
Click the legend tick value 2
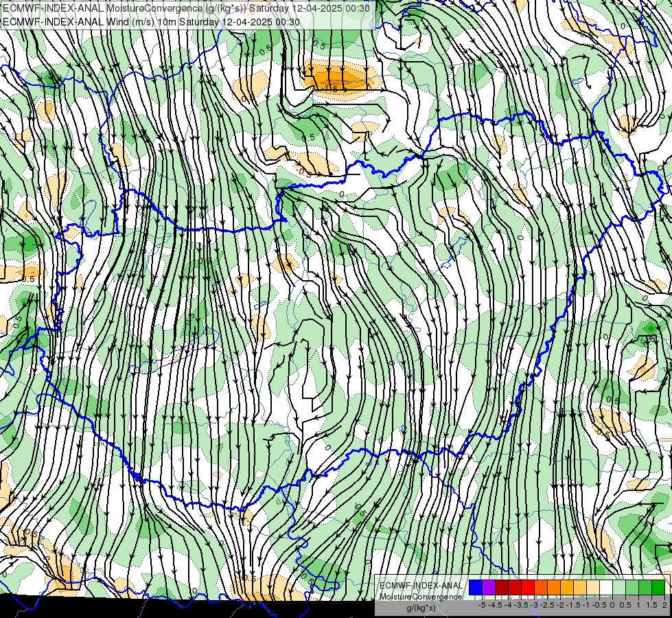click(664, 605)
